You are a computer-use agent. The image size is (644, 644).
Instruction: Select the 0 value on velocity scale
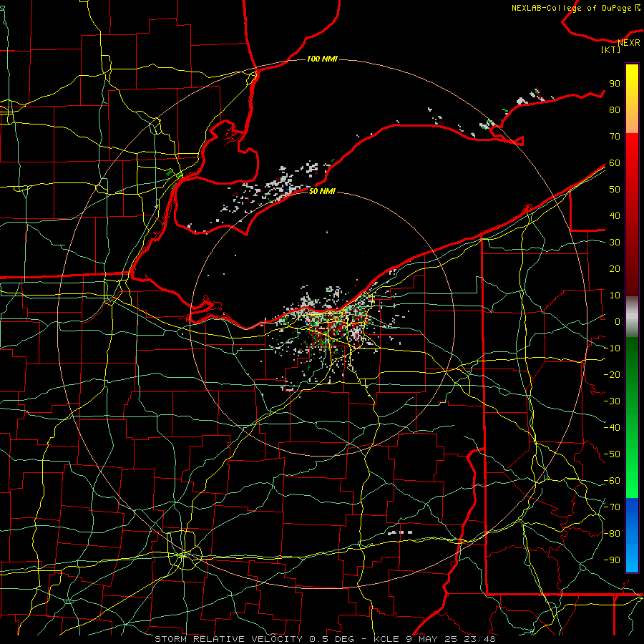pyautogui.click(x=618, y=322)
